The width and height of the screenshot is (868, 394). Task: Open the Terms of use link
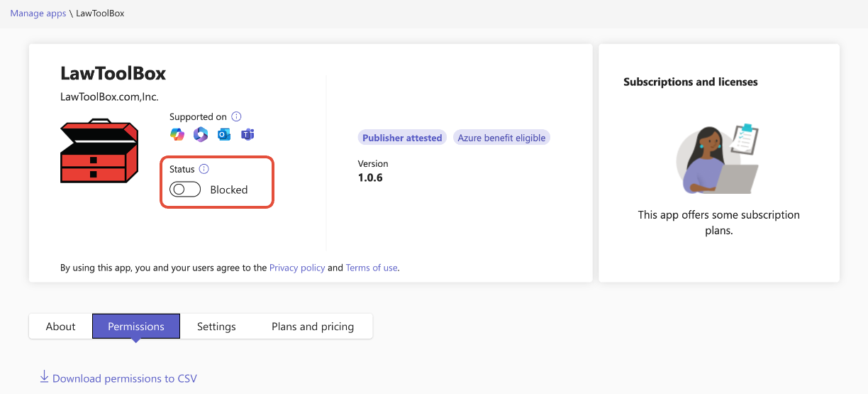[x=372, y=268]
